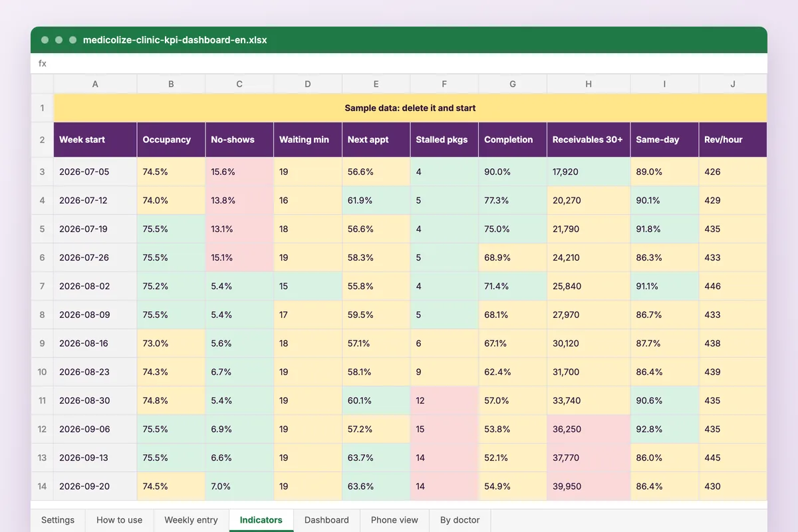Select the Indicators sheet tab
Viewport: 798px width, 532px height.
(x=261, y=520)
